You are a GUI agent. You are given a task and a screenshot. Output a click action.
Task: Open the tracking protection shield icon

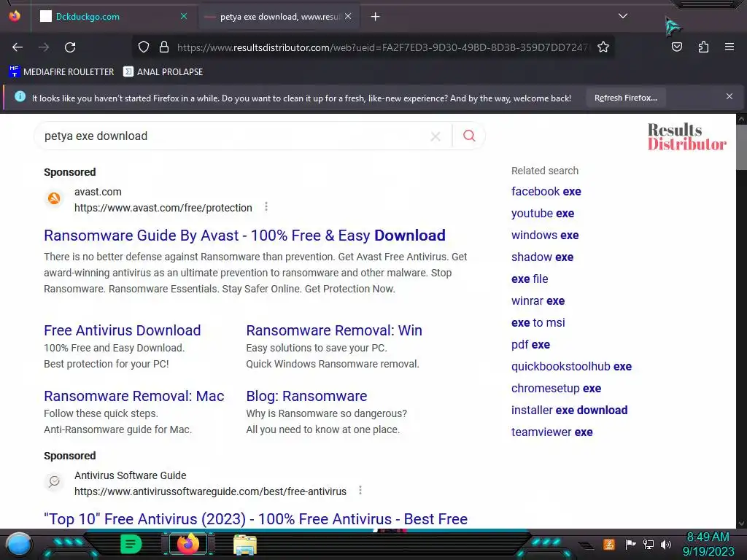[144, 47]
